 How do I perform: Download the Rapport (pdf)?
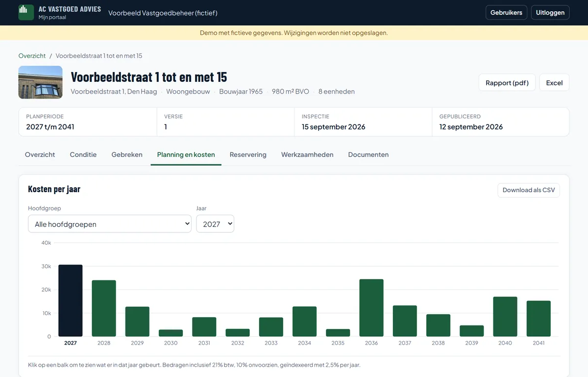point(507,83)
